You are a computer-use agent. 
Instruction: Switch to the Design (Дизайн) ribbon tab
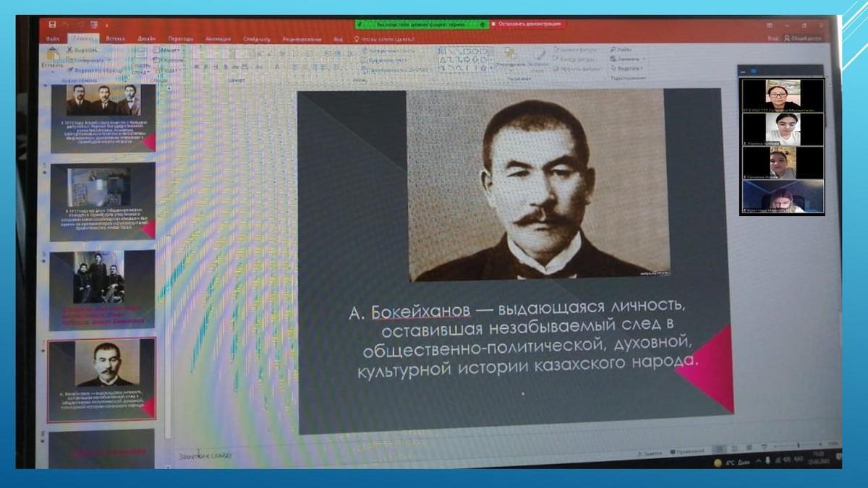(147, 38)
